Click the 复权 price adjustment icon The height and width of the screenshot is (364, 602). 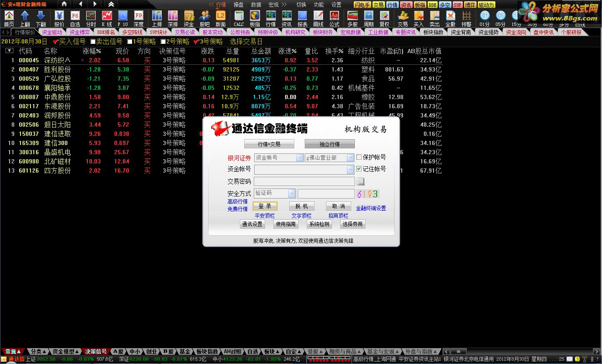coord(384,18)
